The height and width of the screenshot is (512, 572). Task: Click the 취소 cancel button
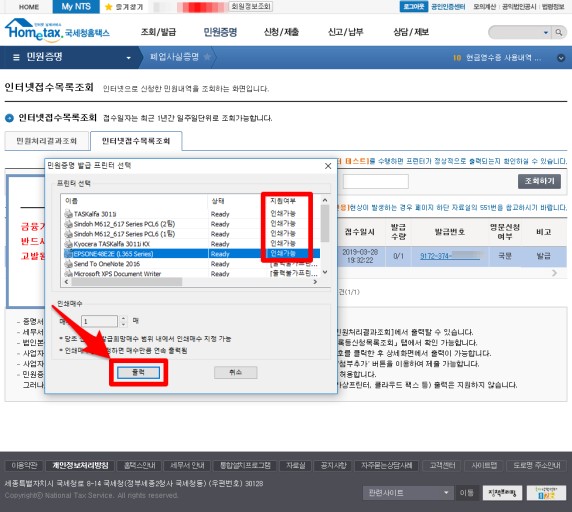[235, 372]
